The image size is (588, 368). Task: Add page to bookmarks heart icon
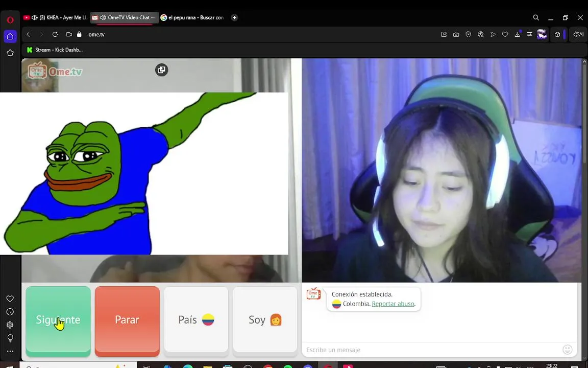click(505, 34)
